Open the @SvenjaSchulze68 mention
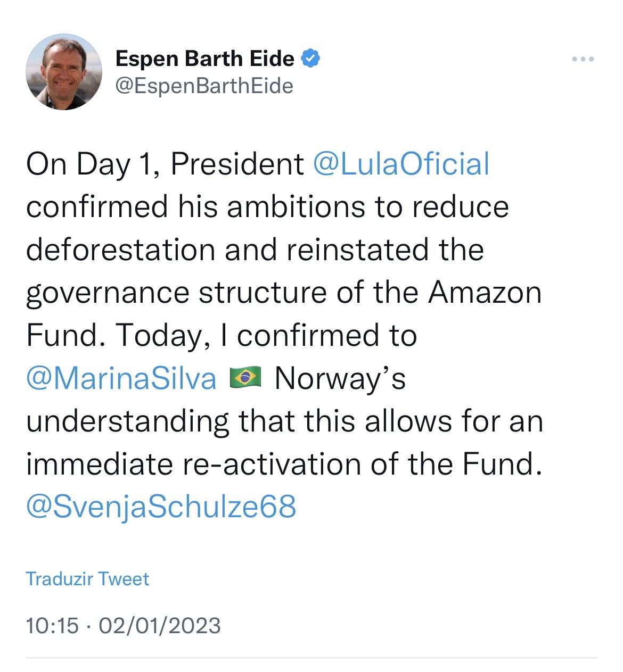623x672 pixels. click(x=161, y=506)
